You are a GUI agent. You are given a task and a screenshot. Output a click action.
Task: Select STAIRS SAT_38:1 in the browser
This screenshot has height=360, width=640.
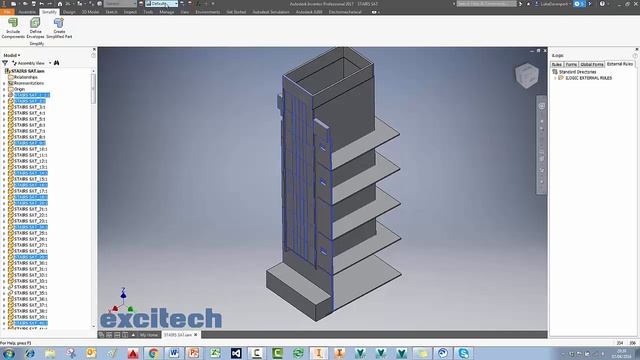click(31, 311)
